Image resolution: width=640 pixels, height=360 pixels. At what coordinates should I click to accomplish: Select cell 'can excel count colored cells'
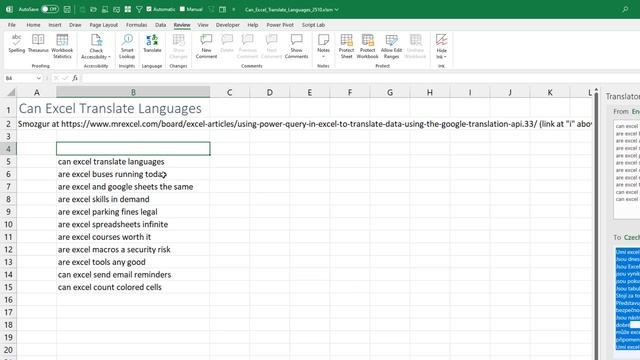click(133, 287)
